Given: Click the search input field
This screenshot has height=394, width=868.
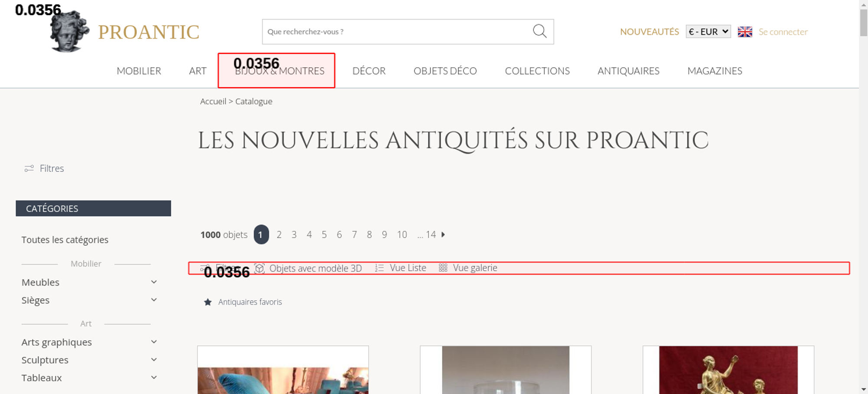Looking at the screenshot, I should (395, 32).
